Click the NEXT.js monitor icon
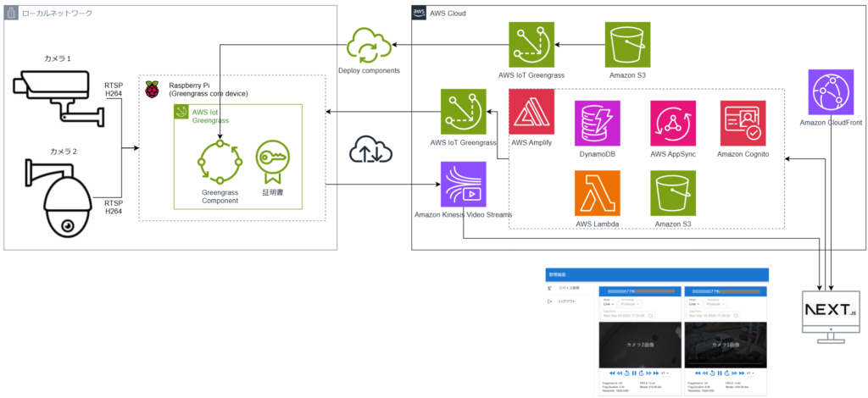The width and height of the screenshot is (868, 398). pos(831,316)
